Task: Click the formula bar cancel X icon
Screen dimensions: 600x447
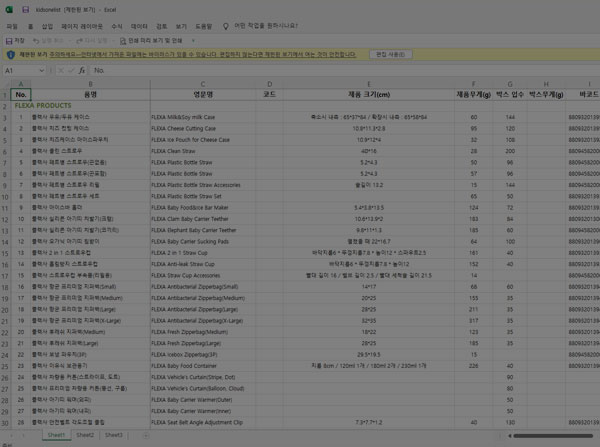Action: tap(60, 70)
